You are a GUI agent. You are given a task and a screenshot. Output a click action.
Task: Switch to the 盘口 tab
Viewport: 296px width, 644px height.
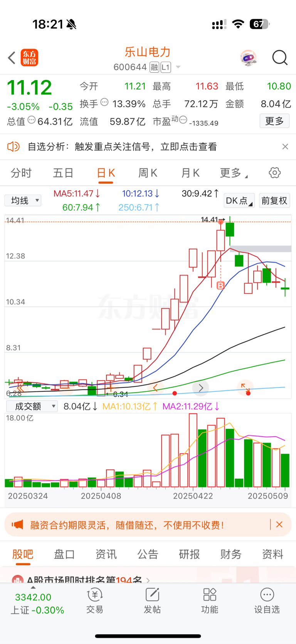(64, 555)
